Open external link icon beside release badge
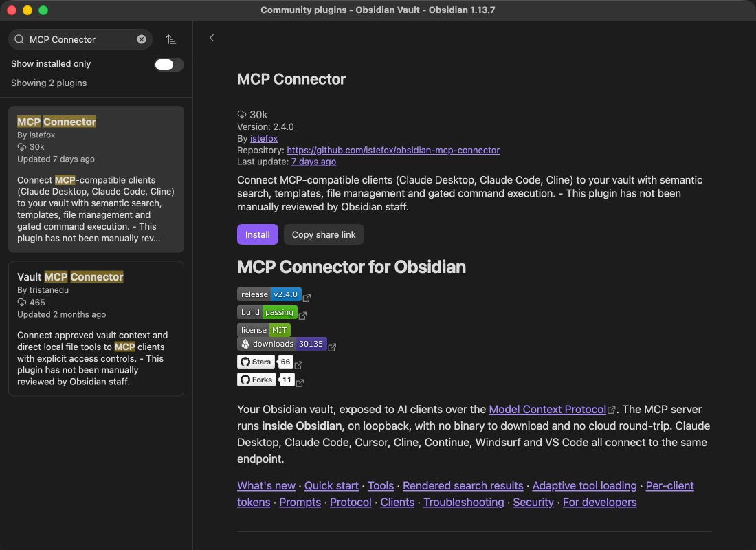 pos(307,298)
